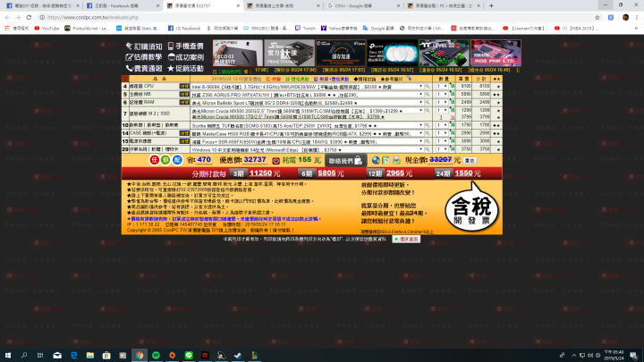Click the magnifier icon on the SSD row
The width and height of the screenshot is (644, 362).
428,111
